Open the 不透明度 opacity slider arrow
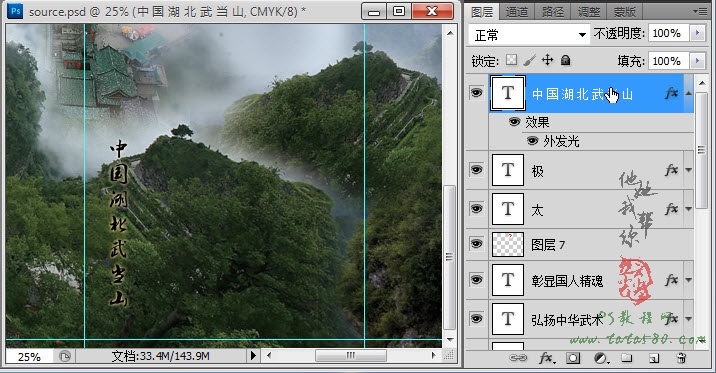The image size is (716, 373). click(x=697, y=33)
